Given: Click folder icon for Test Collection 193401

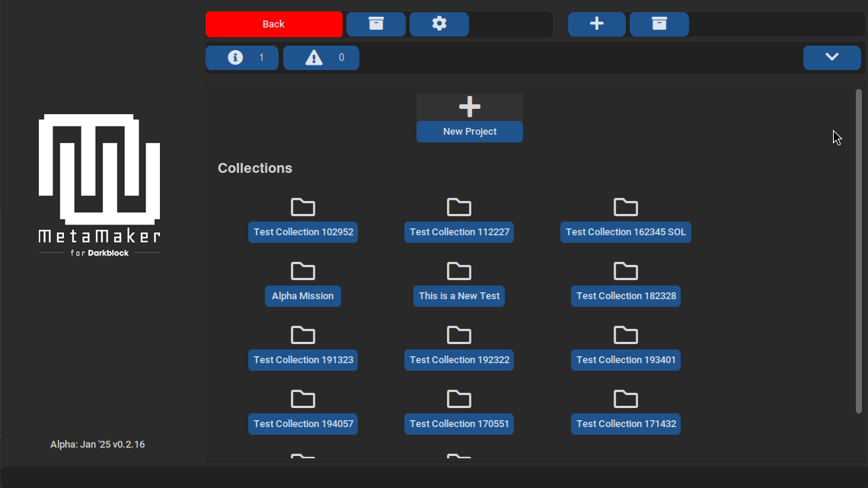Looking at the screenshot, I should pos(626,335).
